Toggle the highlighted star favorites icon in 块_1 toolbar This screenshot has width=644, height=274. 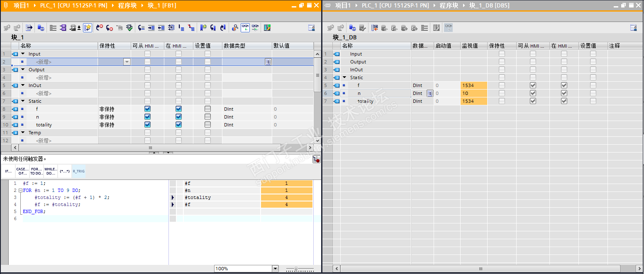pyautogui.click(x=87, y=28)
